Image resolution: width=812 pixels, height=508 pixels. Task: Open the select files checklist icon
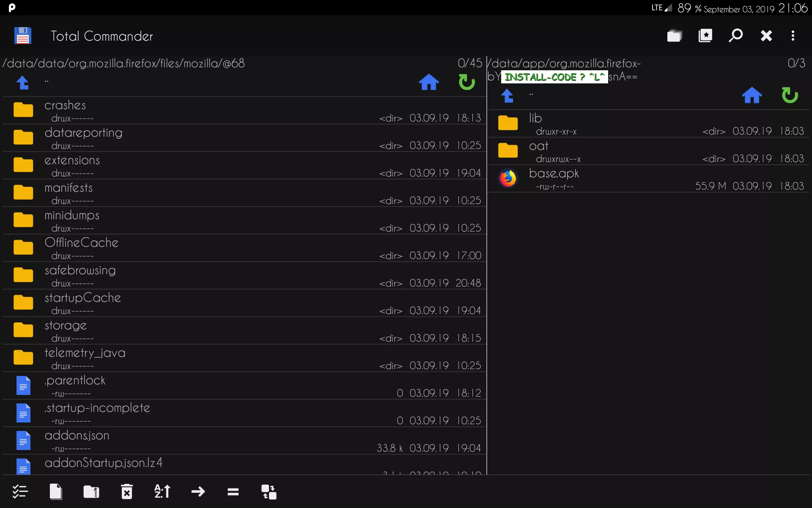click(x=20, y=491)
